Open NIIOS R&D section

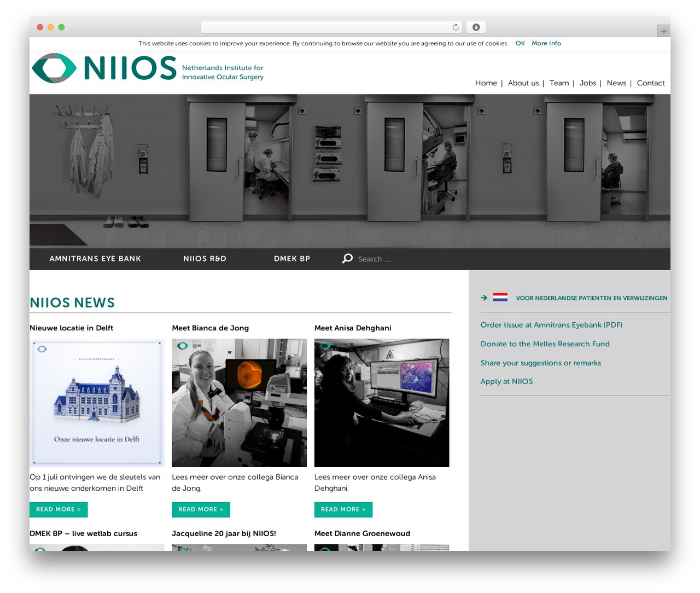point(205,259)
